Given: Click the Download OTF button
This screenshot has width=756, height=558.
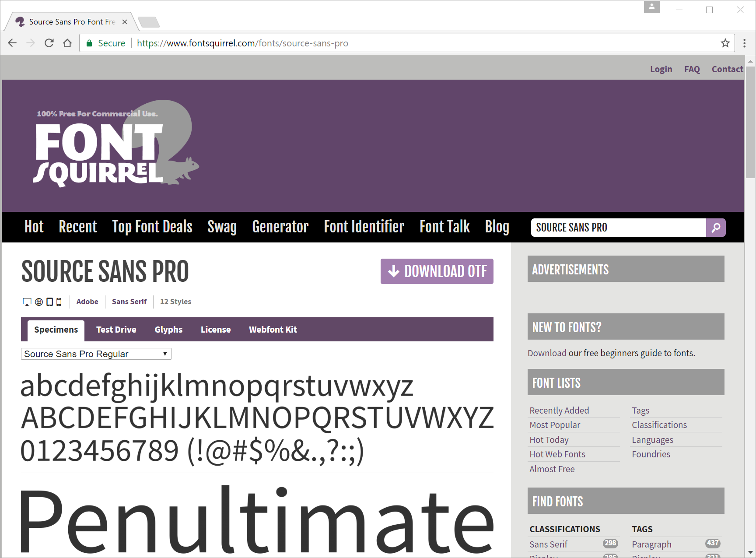Looking at the screenshot, I should [x=437, y=271].
